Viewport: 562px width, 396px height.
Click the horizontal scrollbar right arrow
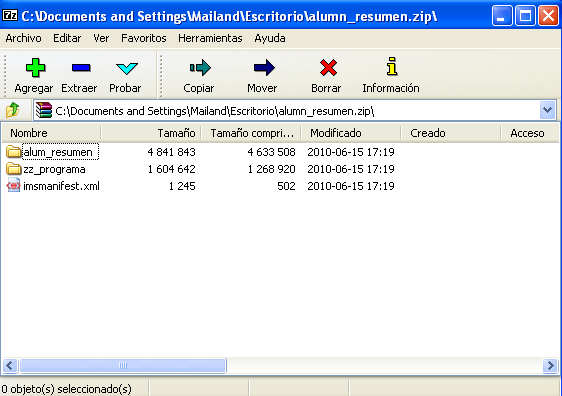[550, 366]
